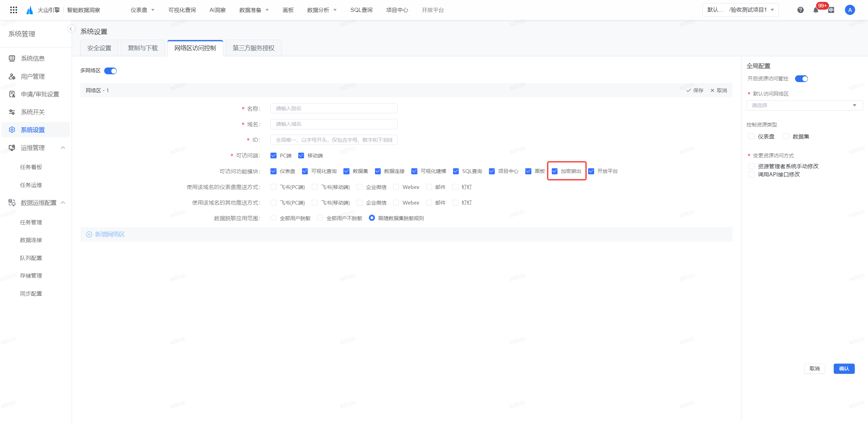Open 项目中心 in the top menu
The width and height of the screenshot is (868, 425).
397,10
